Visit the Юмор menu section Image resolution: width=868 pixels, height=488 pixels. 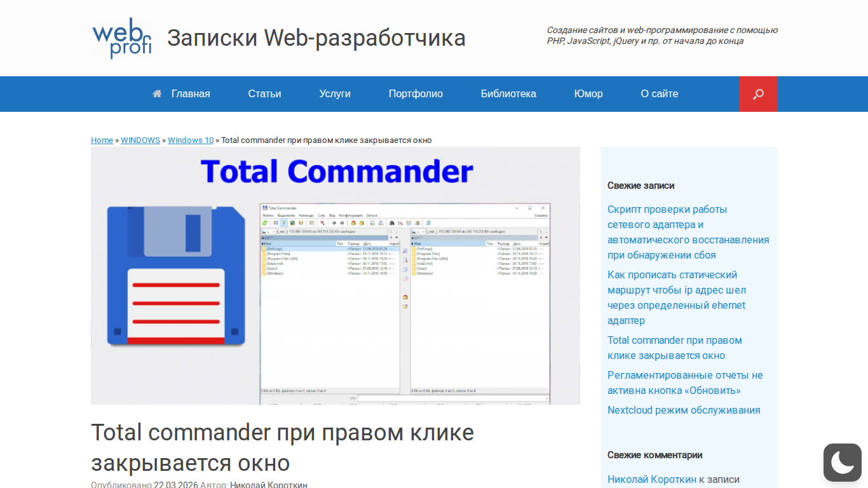(x=588, y=94)
